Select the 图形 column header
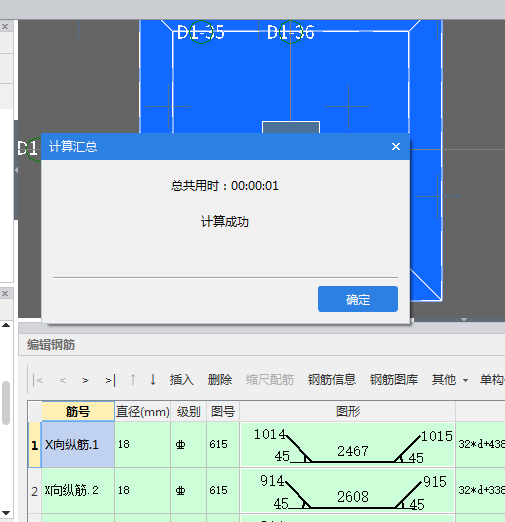This screenshot has width=505, height=522. tap(348, 411)
